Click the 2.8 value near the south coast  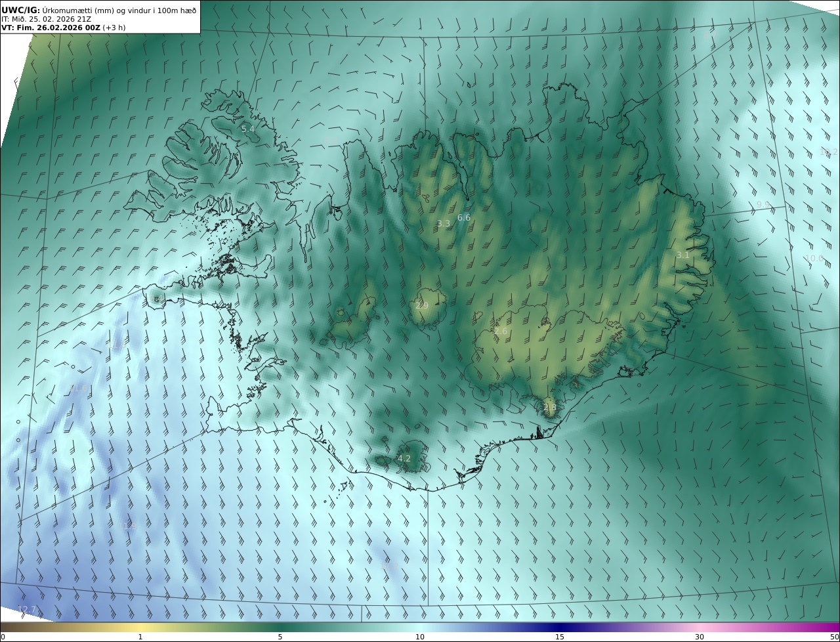tap(550, 408)
